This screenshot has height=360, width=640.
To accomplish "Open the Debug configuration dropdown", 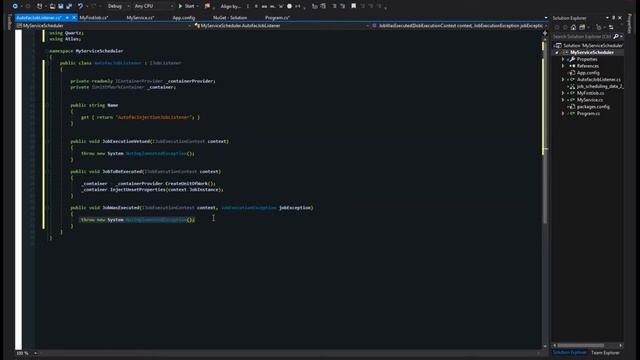I will tap(118, 6).
